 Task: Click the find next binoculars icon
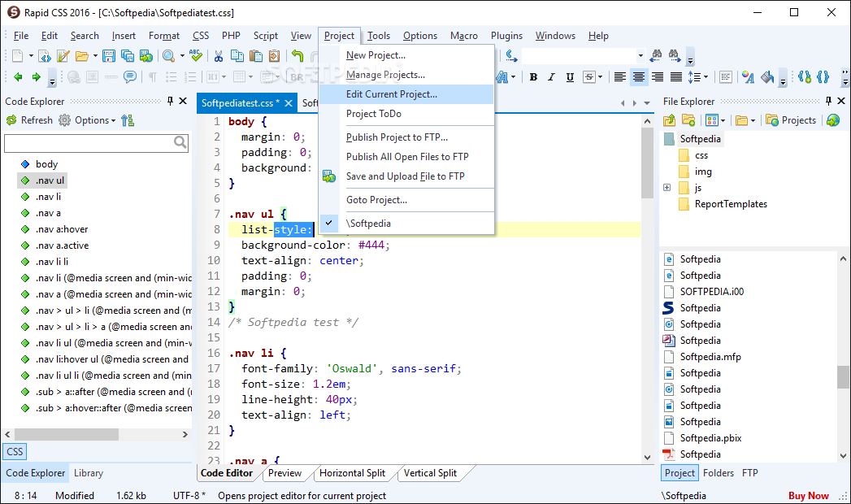675,54
